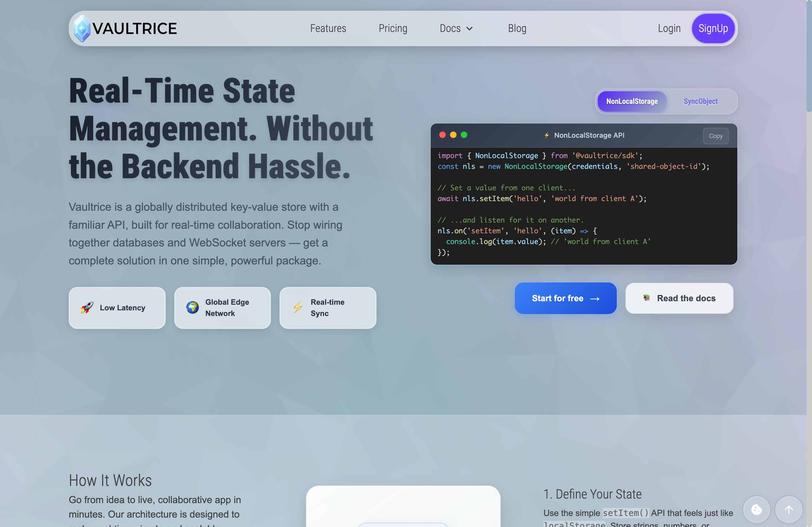Click the Vaultrice crystal logo icon
Viewport: 812px width, 527px height.
click(82, 29)
